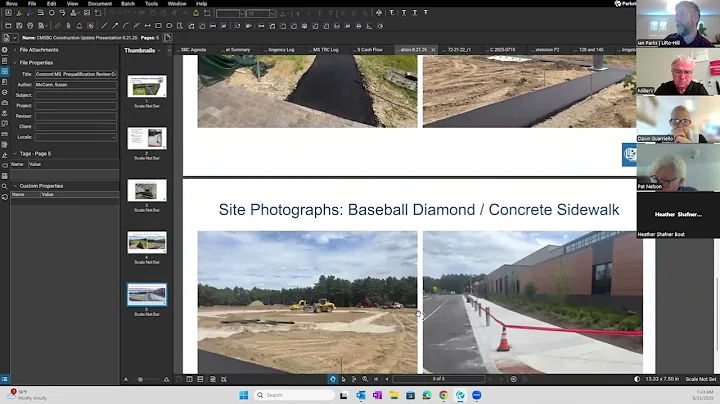Select the Arrow markup tool

click(x=115, y=26)
